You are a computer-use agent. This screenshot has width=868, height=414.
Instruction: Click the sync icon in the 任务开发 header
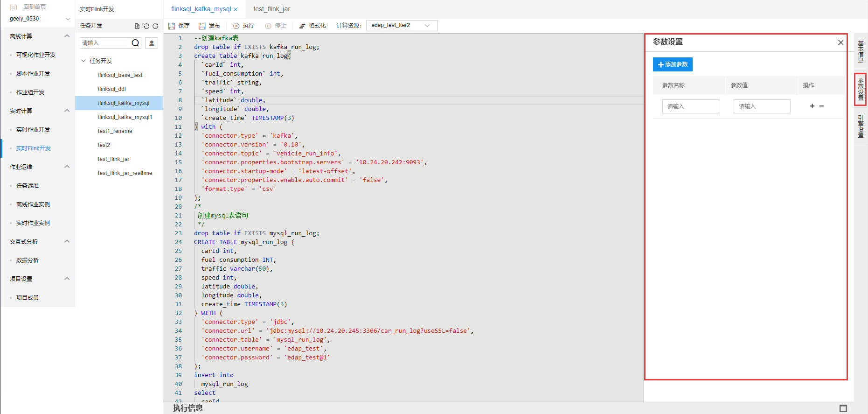[146, 26]
